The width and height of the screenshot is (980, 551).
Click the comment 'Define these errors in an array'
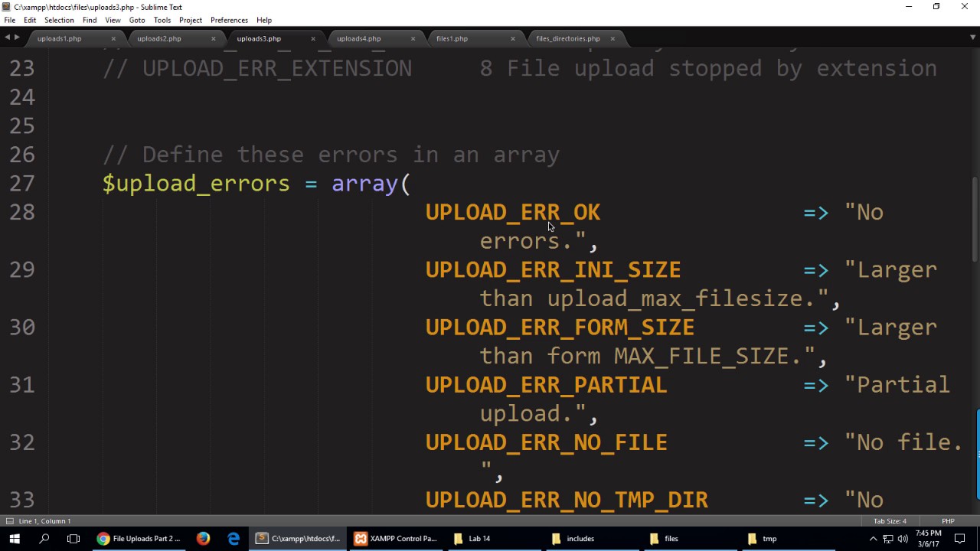332,155
